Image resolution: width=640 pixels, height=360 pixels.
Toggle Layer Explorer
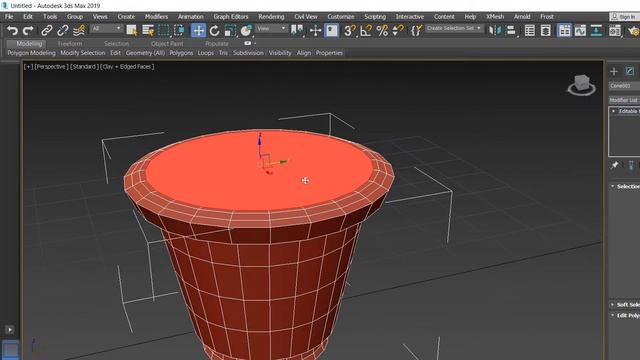click(x=546, y=31)
